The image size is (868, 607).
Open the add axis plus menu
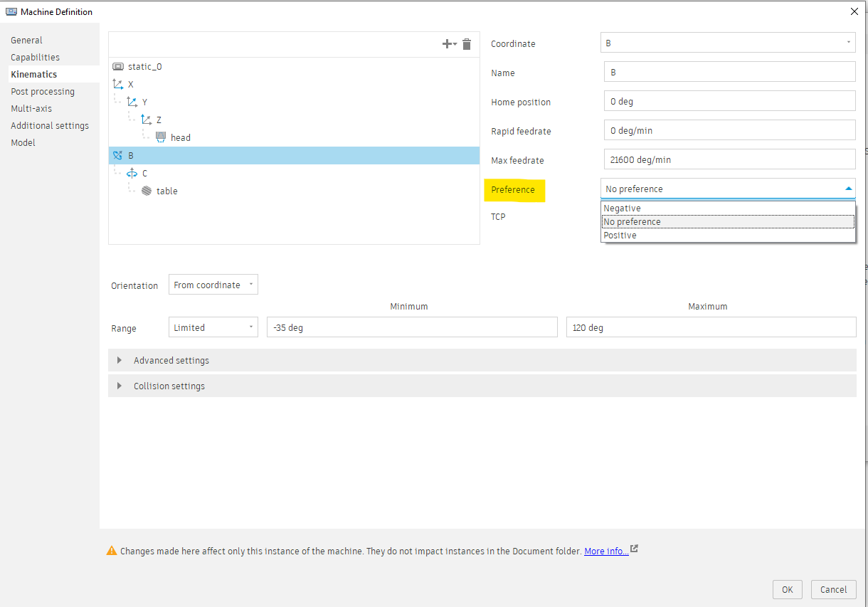tap(448, 43)
